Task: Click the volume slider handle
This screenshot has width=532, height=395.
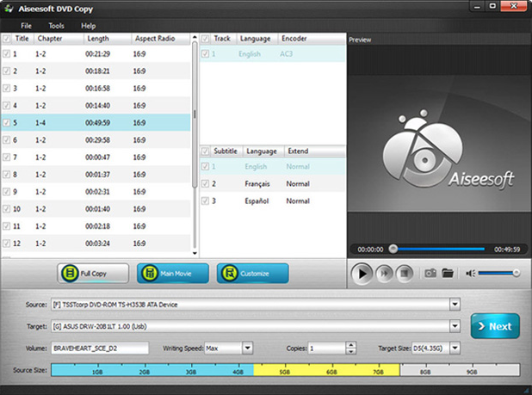Action: pos(516,273)
